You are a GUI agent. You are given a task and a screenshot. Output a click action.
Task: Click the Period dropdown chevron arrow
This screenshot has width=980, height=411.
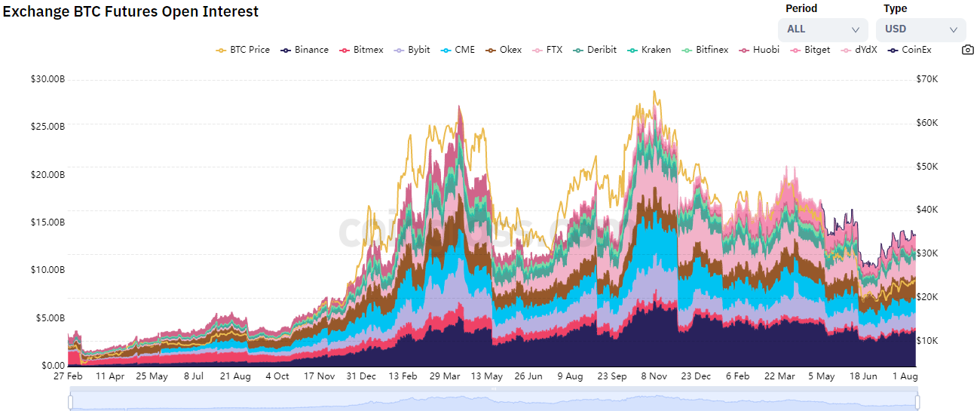856,30
